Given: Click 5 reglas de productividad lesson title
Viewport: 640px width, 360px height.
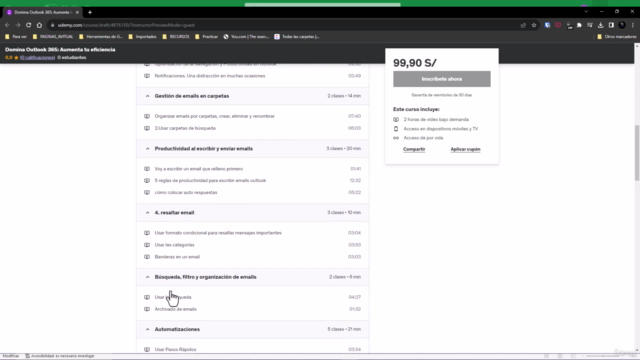Looking at the screenshot, I should (210, 180).
